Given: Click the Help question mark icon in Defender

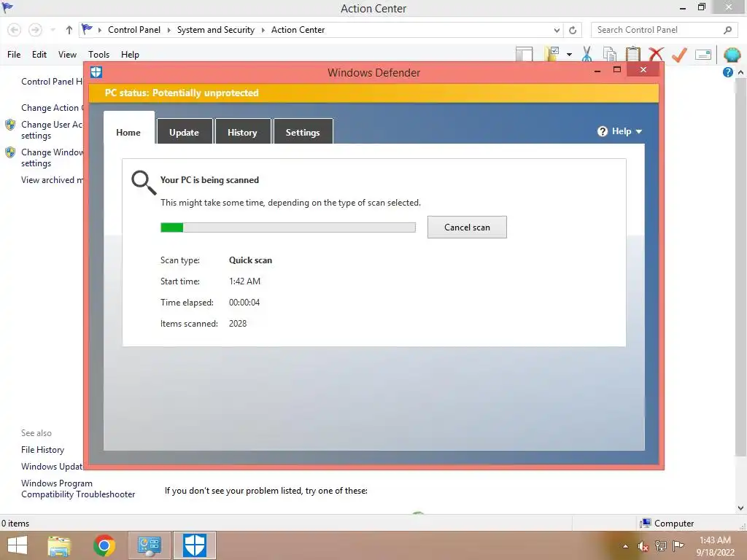Looking at the screenshot, I should point(602,131).
